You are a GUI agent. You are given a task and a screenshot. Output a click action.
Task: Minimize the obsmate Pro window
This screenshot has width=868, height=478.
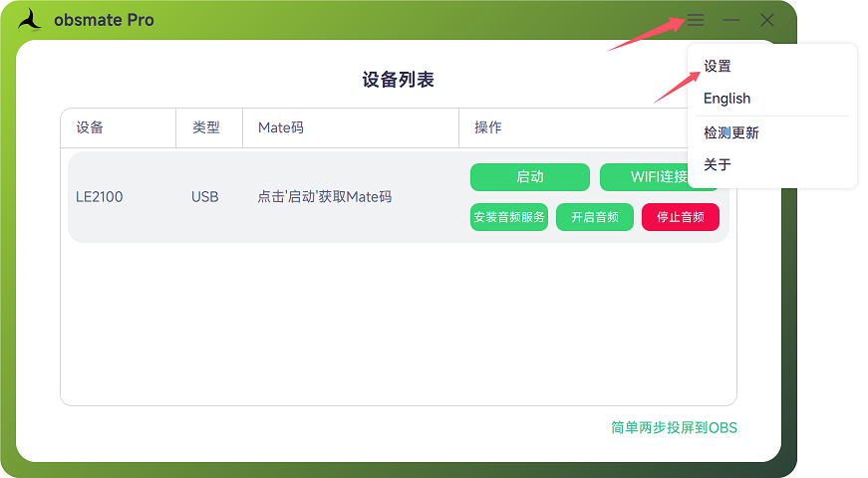point(731,21)
